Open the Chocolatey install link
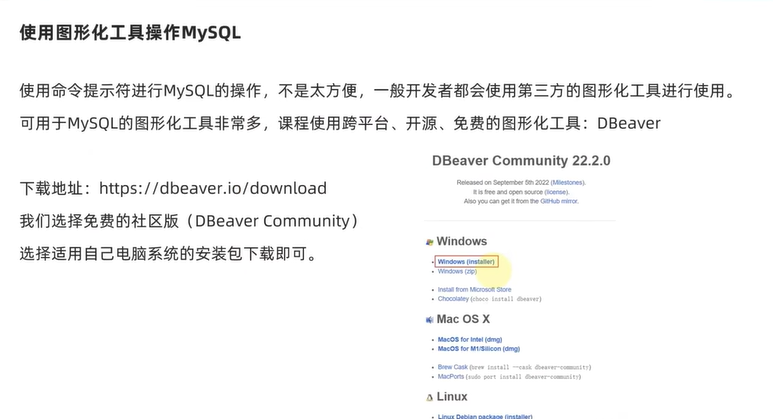This screenshot has width=773, height=419. [453, 299]
